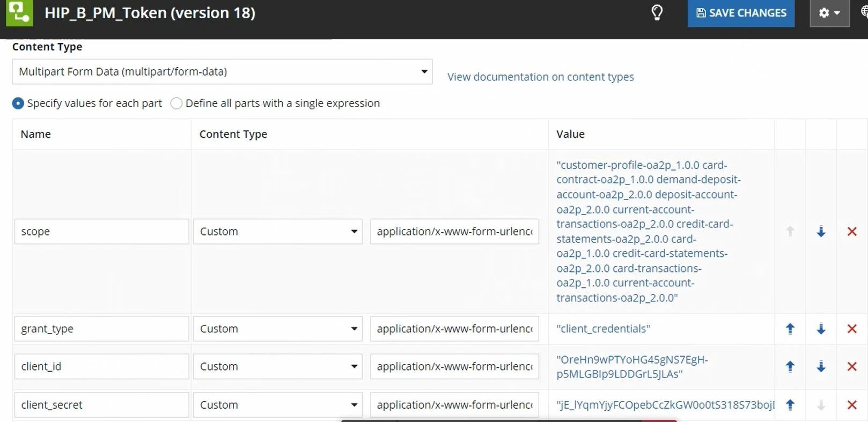The width and height of the screenshot is (868, 422).
Task: Click the client_secret row content type text field
Action: [454, 405]
